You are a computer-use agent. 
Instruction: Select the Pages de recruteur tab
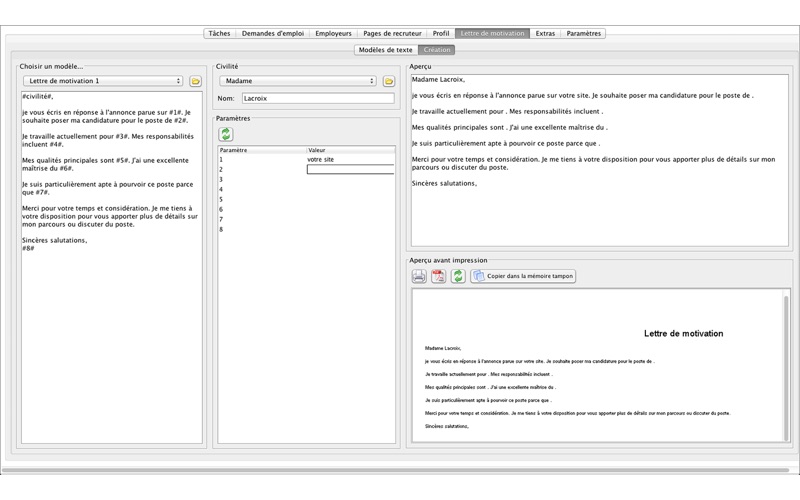[392, 33]
